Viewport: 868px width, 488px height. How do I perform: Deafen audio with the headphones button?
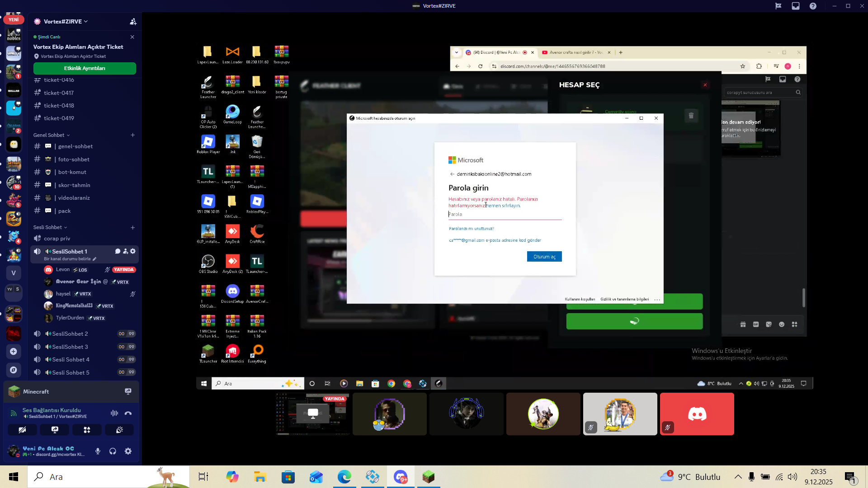tap(113, 451)
